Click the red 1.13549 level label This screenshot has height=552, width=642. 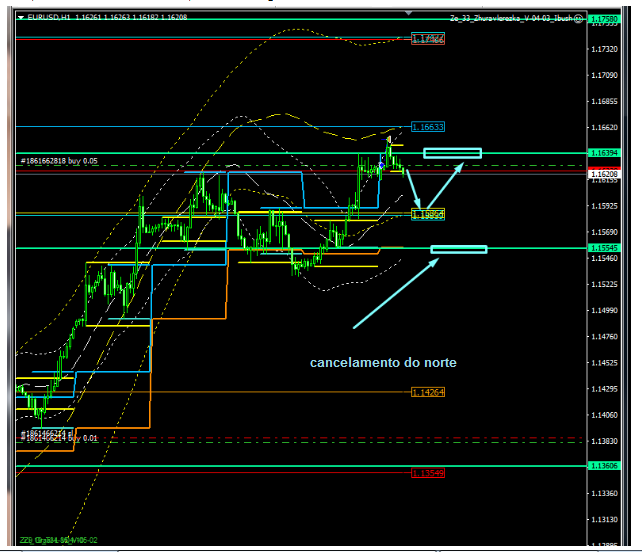(x=428, y=473)
